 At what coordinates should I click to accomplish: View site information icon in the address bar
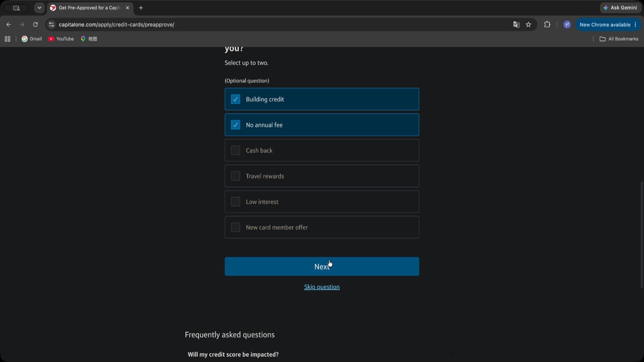(x=52, y=25)
